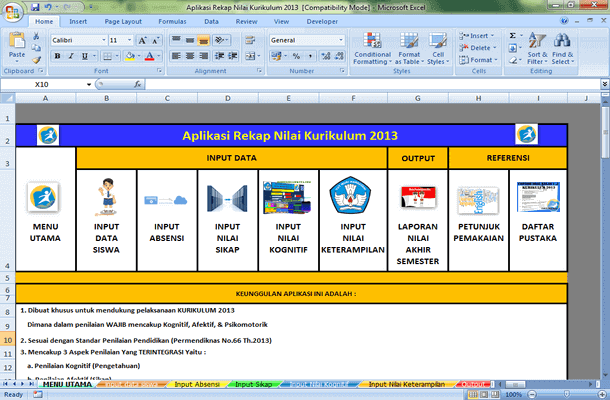
Task: Click Delete cells button
Action: coord(478,48)
